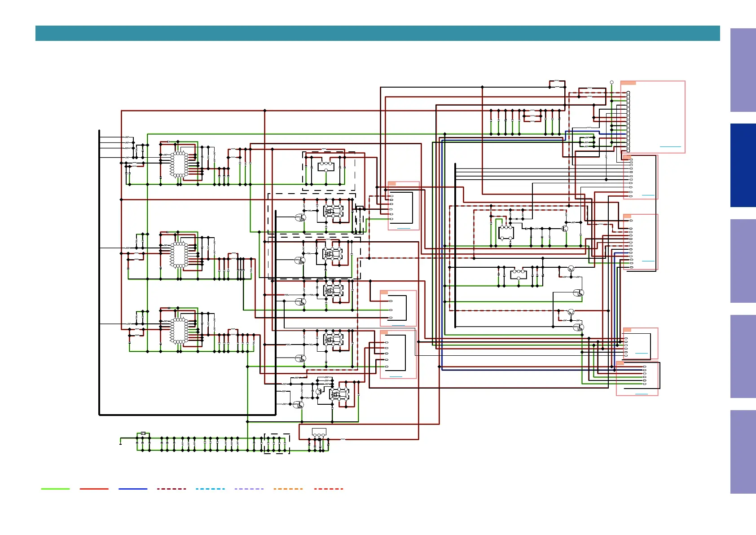Click the solid red legend line
The width and height of the screenshot is (756, 535).
(94, 489)
